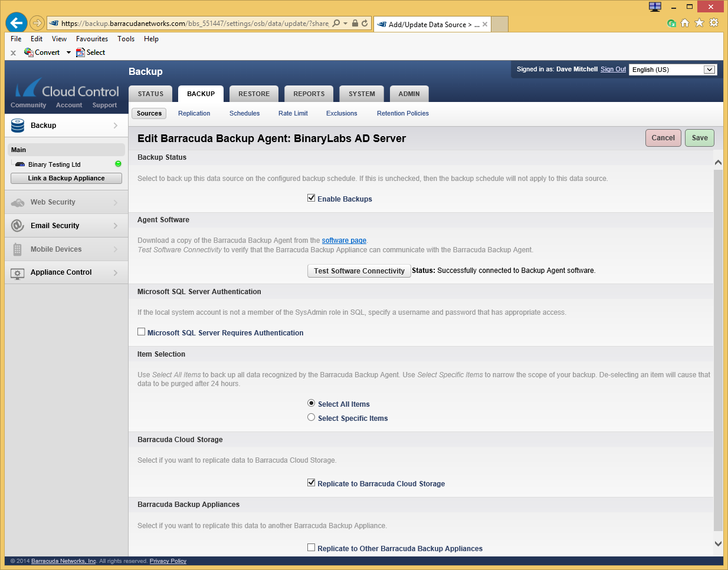This screenshot has width=728, height=570.
Task: Open the Schedules sub-tab
Action: click(244, 113)
